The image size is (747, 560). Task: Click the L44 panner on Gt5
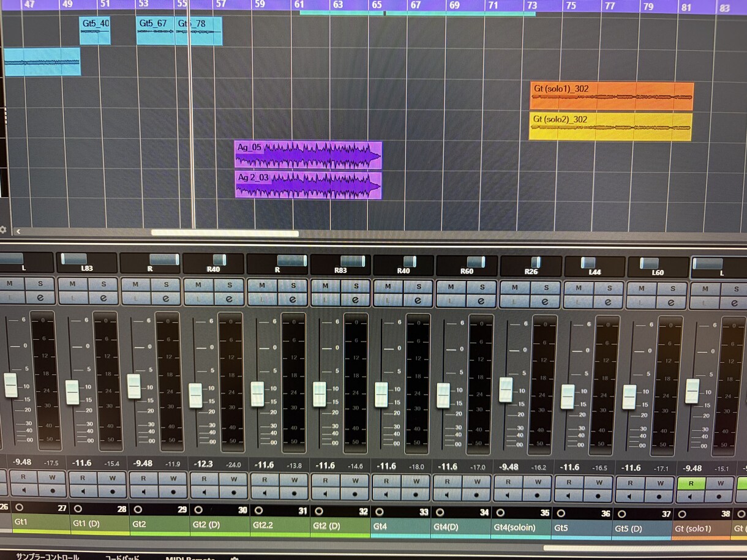pos(594,266)
